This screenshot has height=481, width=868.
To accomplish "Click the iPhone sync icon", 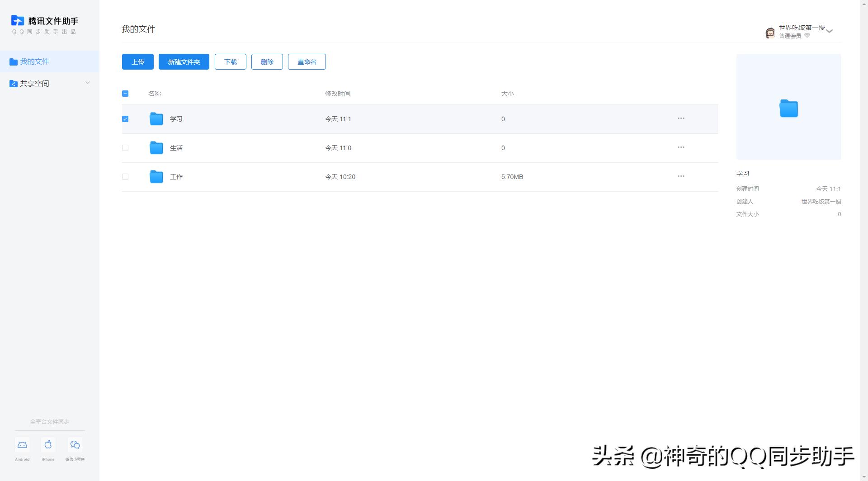I will 48,445.
